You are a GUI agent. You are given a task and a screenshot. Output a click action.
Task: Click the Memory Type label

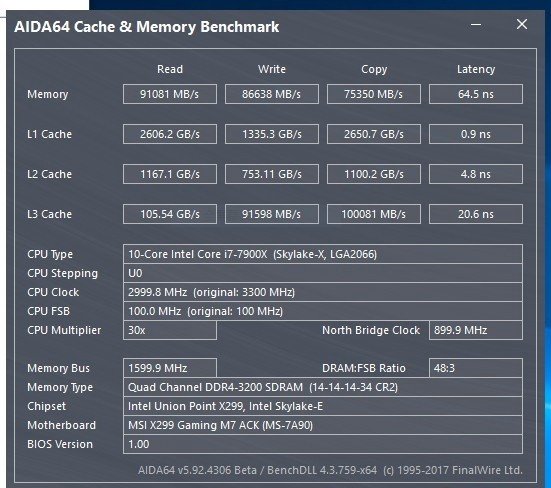[60, 388]
